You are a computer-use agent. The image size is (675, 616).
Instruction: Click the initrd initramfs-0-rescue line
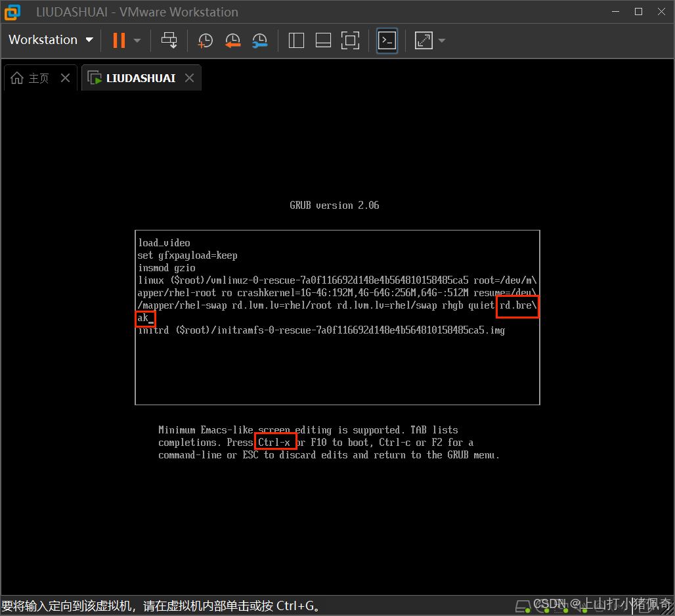coord(322,330)
